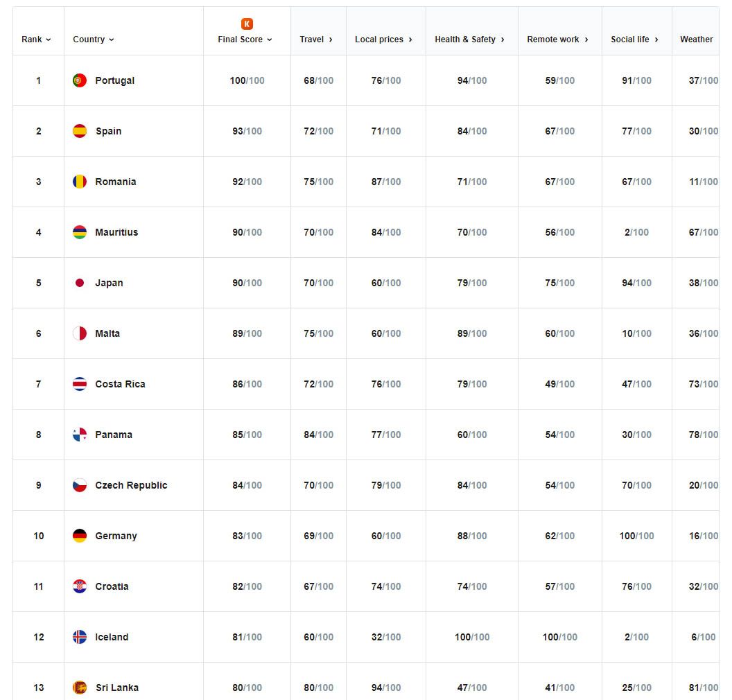
Task: Sort by Final Score header
Action: 245,40
